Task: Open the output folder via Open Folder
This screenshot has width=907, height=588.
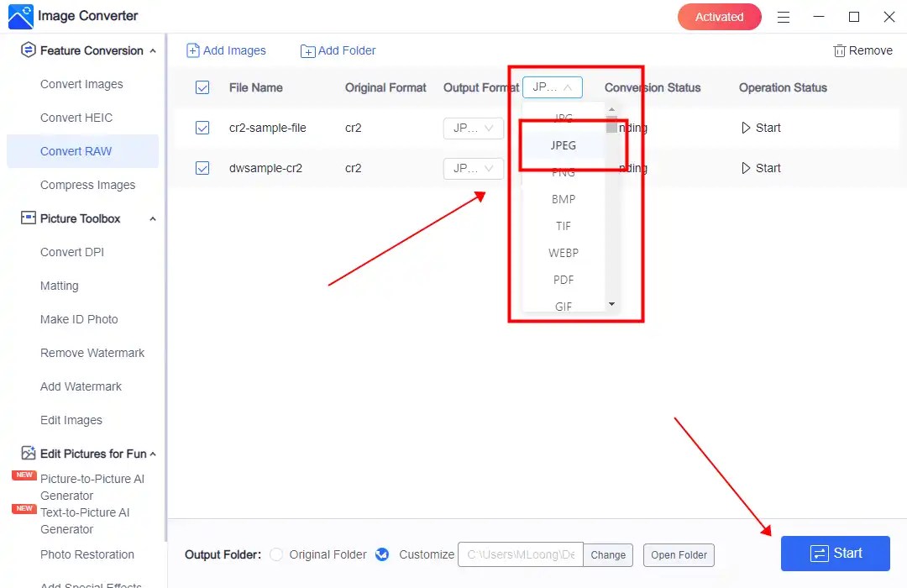Action: coord(679,554)
